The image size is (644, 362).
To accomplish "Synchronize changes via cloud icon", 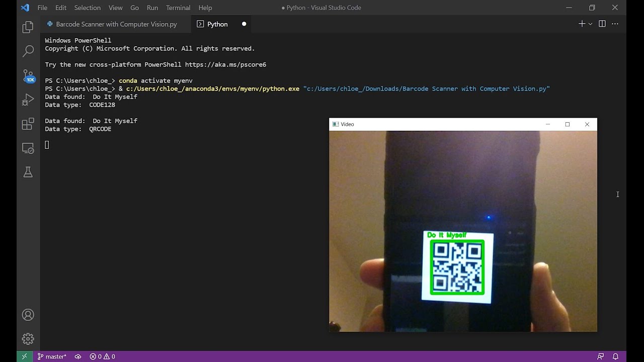I will [78, 356].
